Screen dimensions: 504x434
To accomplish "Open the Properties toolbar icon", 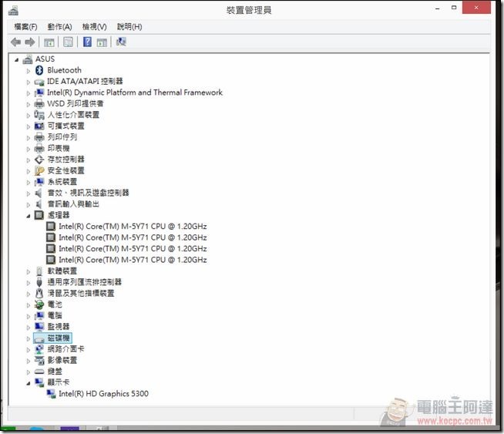I will point(68,42).
